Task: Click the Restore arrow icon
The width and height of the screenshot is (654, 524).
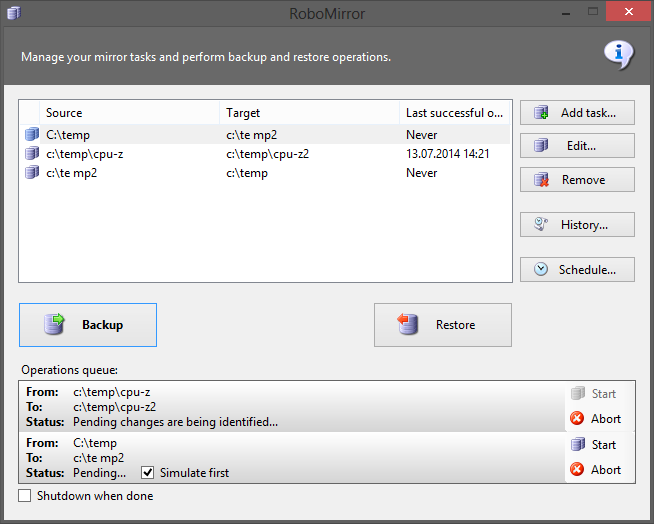Action: coord(408,324)
